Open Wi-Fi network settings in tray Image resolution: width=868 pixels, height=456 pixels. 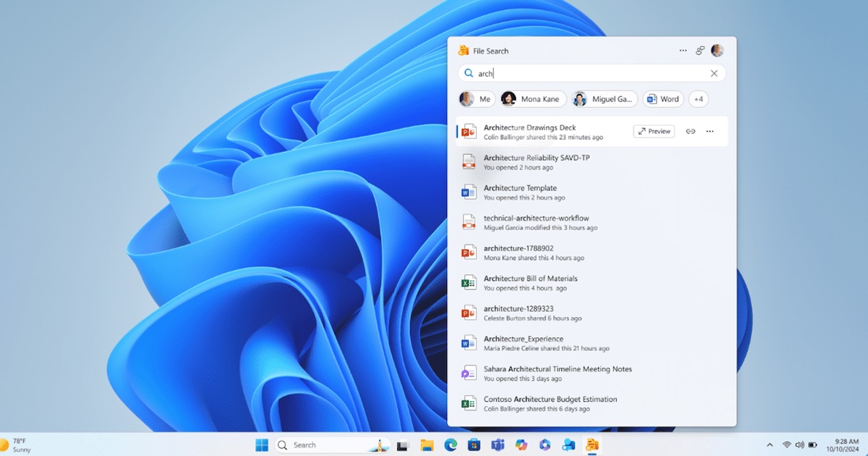[787, 444]
